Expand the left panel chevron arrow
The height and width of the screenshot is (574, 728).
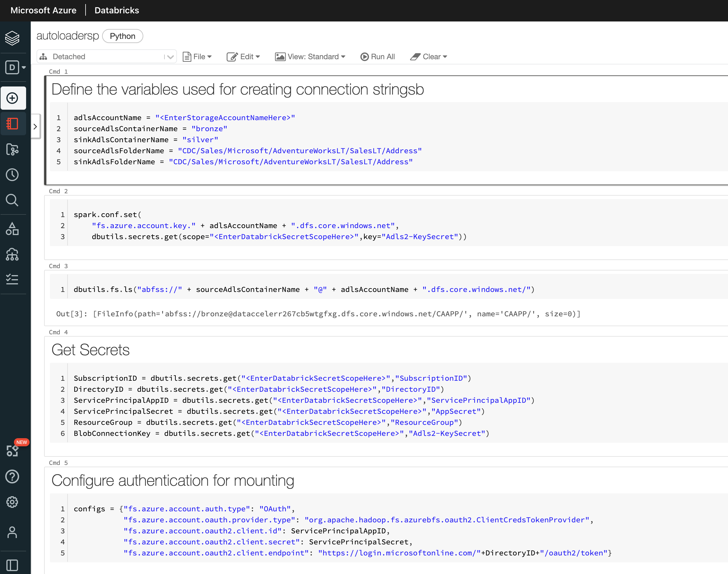point(35,126)
